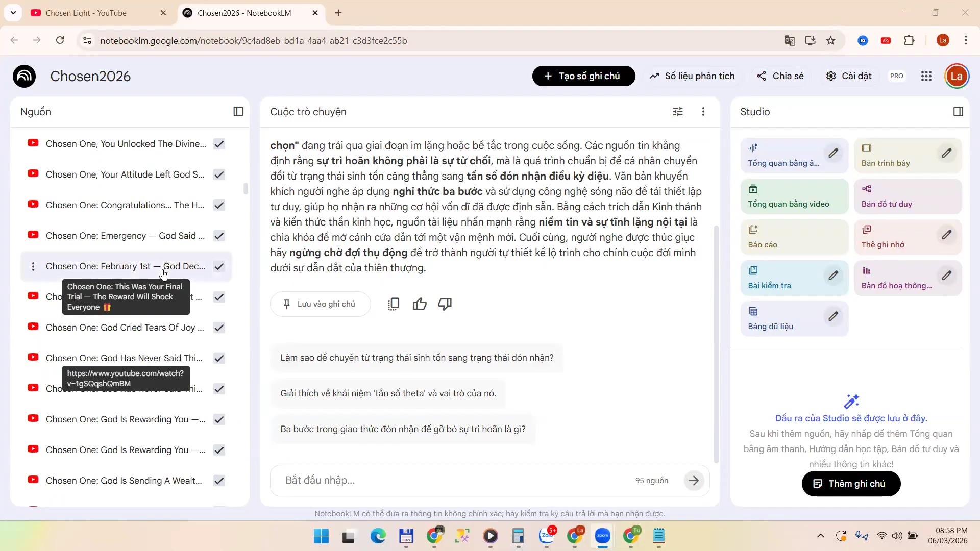Focus the Bắt đầu nhập chat input
980x551 pixels.
click(x=454, y=481)
